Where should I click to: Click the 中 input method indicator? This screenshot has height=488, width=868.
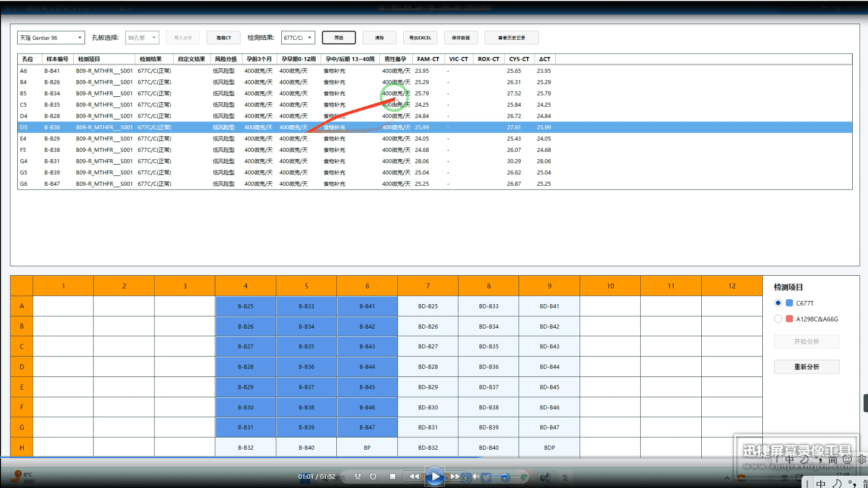pyautogui.click(x=821, y=484)
